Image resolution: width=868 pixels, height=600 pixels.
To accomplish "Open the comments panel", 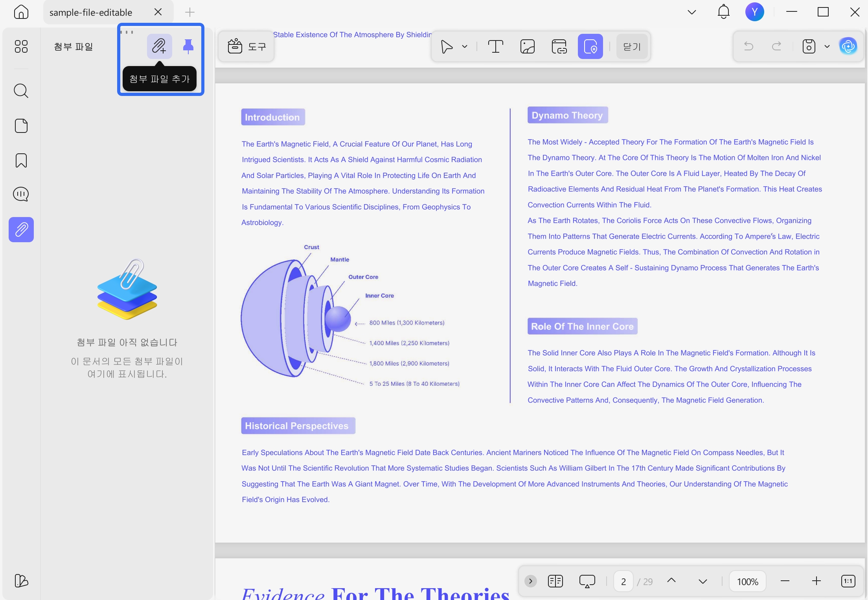I will [x=21, y=194].
